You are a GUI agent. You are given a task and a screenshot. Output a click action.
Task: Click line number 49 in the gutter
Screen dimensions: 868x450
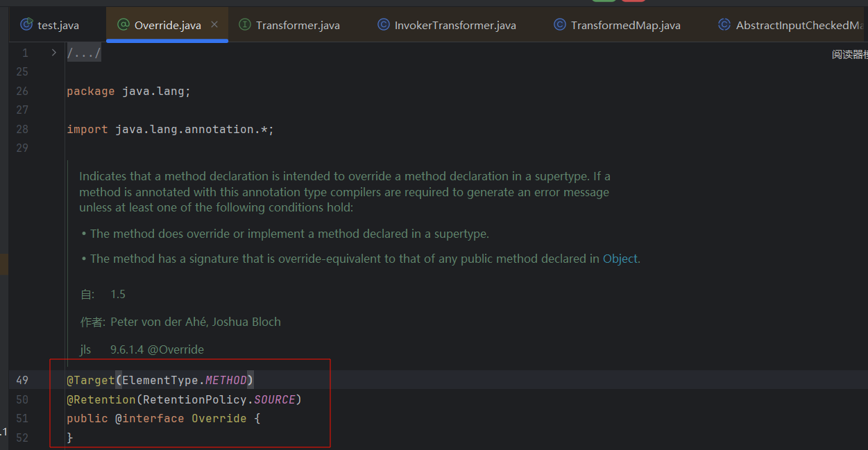coord(22,380)
